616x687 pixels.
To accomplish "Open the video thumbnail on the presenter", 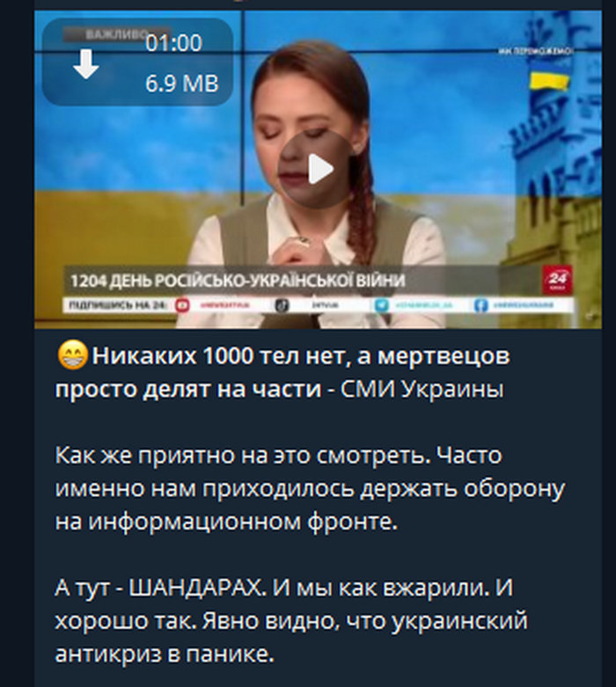I will pyautogui.click(x=318, y=170).
